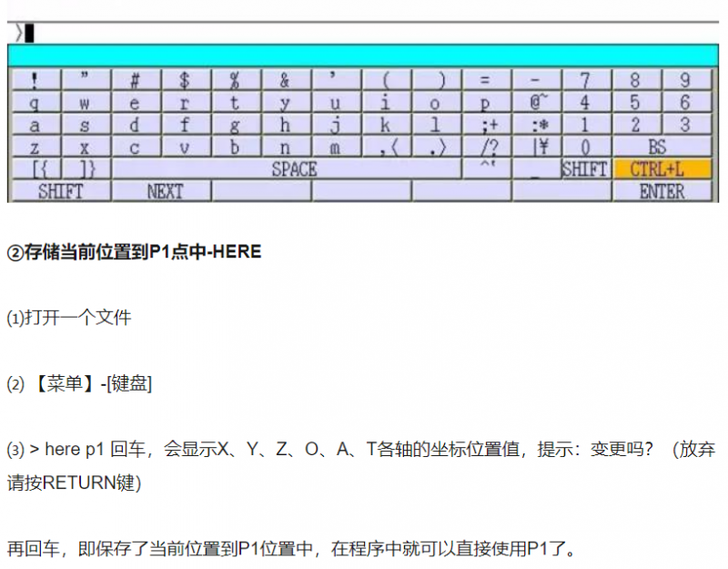Tap the number 1 key
This screenshot has height=569, width=728.
point(587,125)
